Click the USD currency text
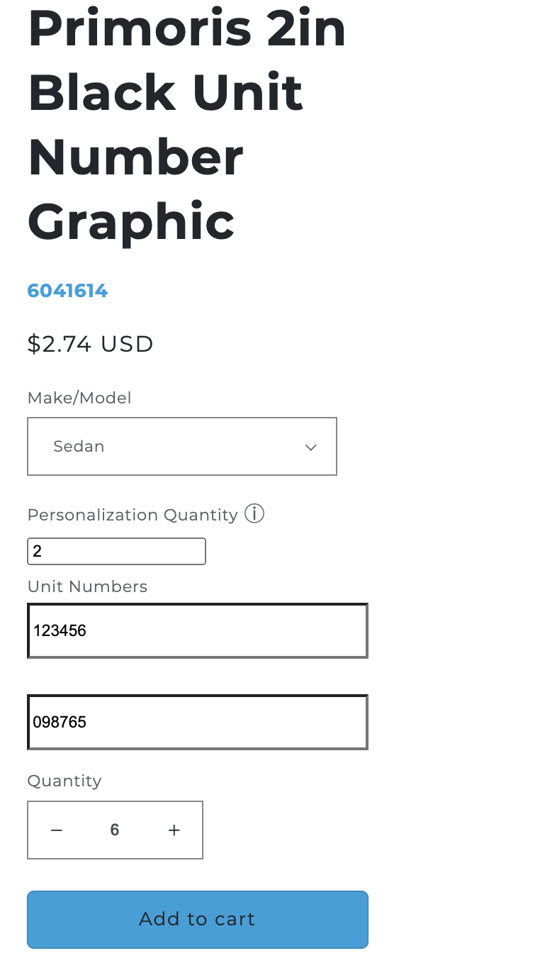557x980 pixels. click(128, 344)
